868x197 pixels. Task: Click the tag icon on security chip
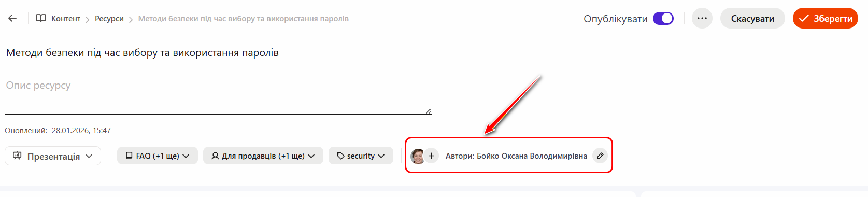coord(340,156)
